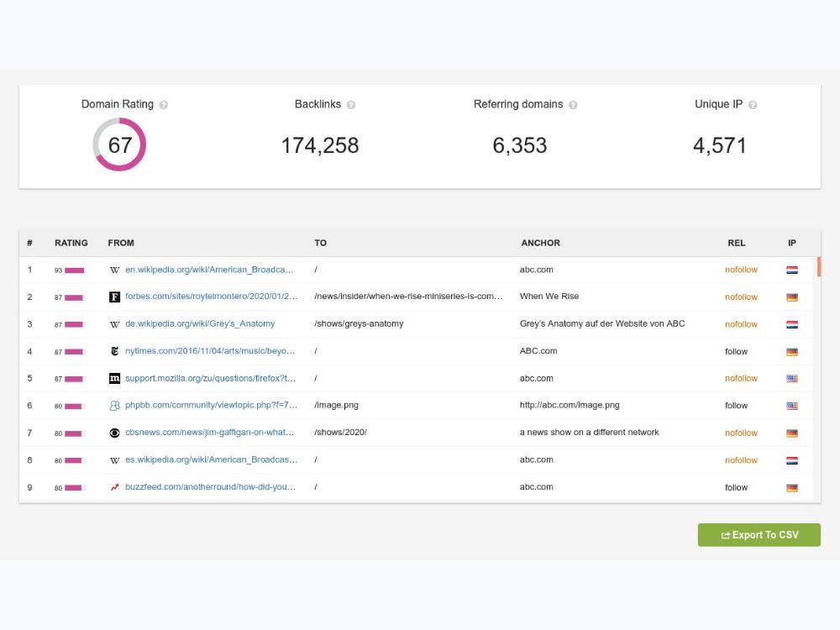The image size is (840, 630).
Task: Click the http://abc.com/image.png anchor text
Action: [570, 405]
